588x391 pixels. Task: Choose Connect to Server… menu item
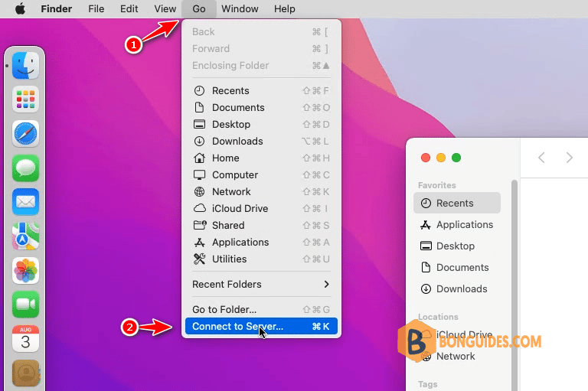click(261, 326)
